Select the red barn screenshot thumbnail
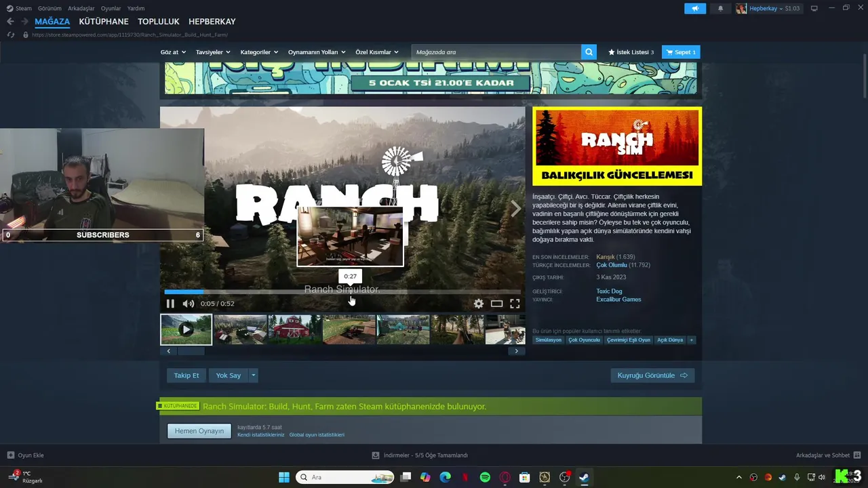The width and height of the screenshot is (868, 488). pos(295,329)
